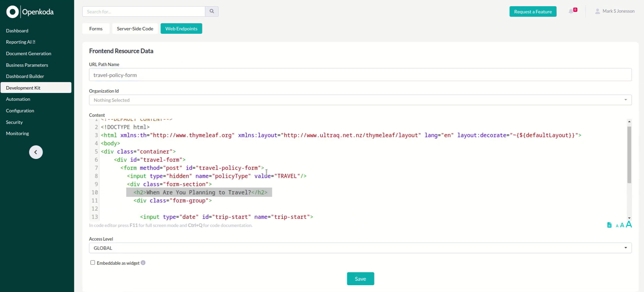Click the html xmlns:th thymeleaf code line
This screenshot has width=644, height=292.
(x=341, y=135)
